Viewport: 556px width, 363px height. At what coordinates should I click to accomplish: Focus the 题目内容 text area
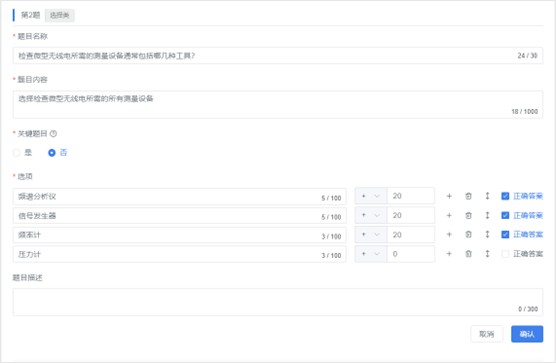278,105
